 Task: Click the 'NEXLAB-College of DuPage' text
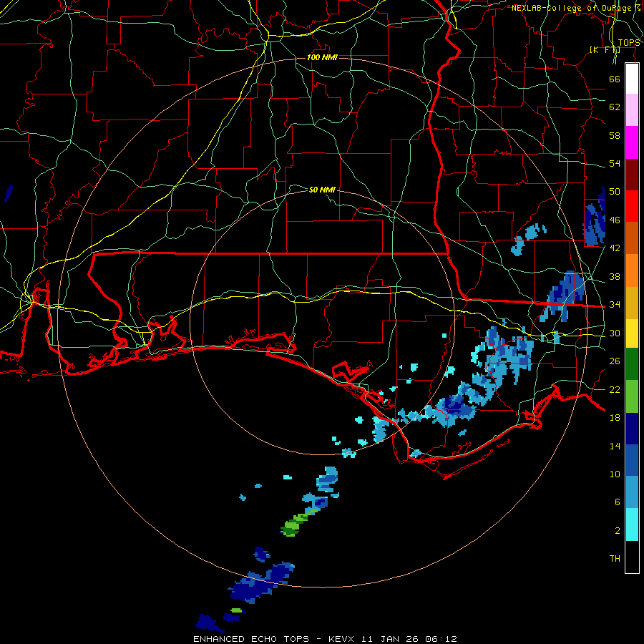coord(572,8)
